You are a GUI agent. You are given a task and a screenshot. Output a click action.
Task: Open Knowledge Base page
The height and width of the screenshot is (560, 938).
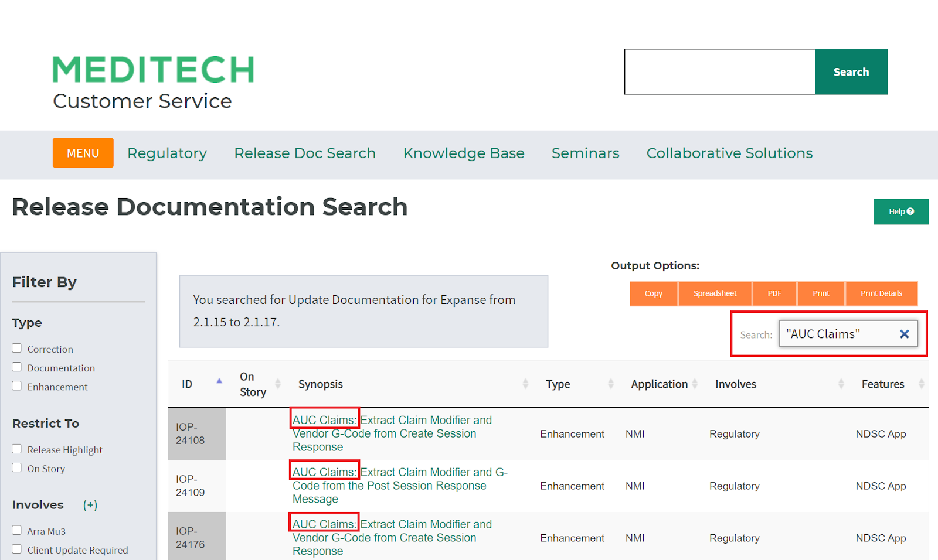[464, 153]
